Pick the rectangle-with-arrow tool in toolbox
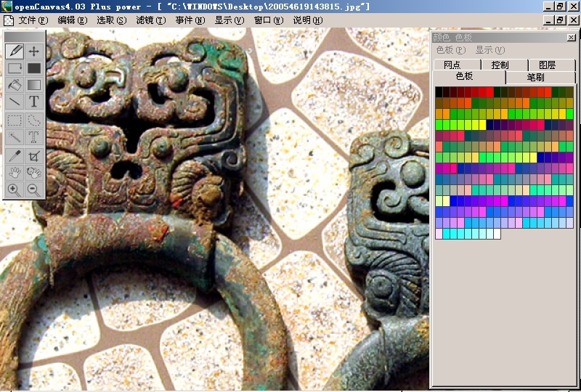This screenshot has height=392, width=581. pyautogui.click(x=15, y=68)
